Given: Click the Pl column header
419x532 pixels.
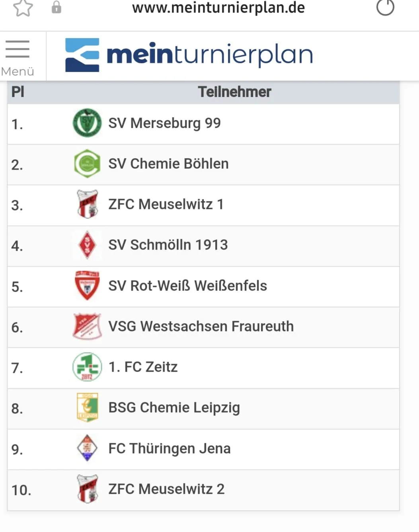Looking at the screenshot, I should (18, 92).
